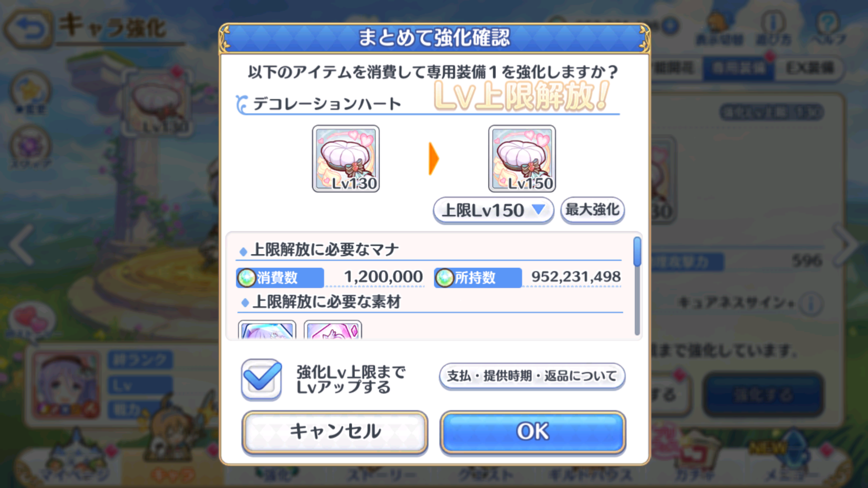Click the first required material icon
This screenshot has width=868, height=488.
pos(267,329)
